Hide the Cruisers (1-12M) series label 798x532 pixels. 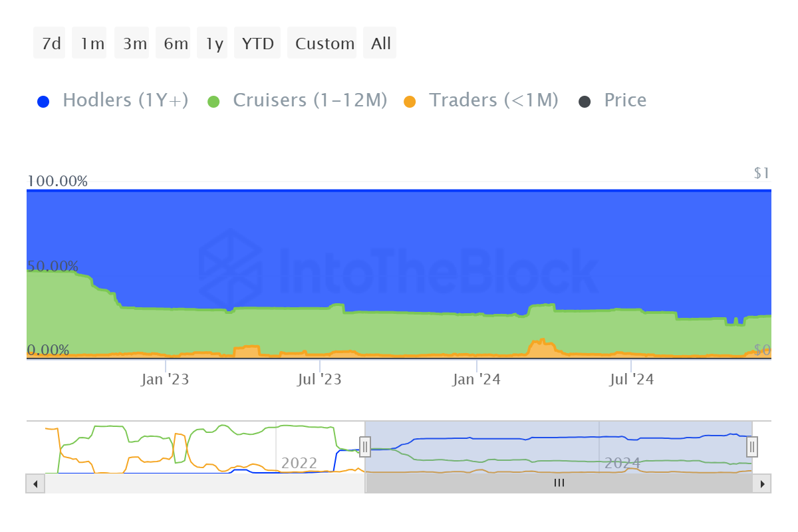click(x=310, y=100)
